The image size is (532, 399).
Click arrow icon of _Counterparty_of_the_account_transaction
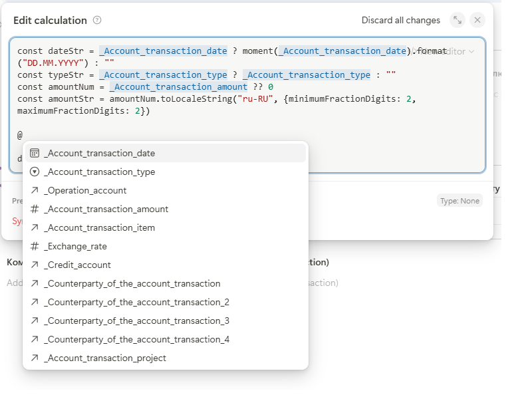tap(35, 284)
